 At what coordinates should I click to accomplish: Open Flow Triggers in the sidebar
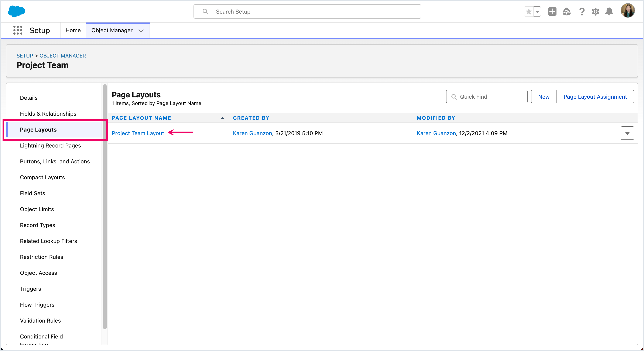pyautogui.click(x=37, y=305)
